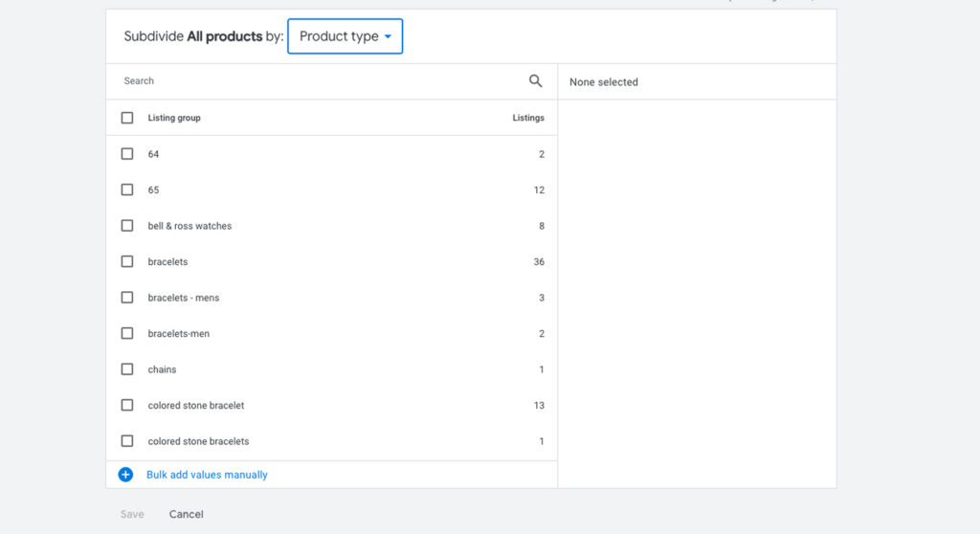Click the blue plus icon for bulk add

point(125,475)
